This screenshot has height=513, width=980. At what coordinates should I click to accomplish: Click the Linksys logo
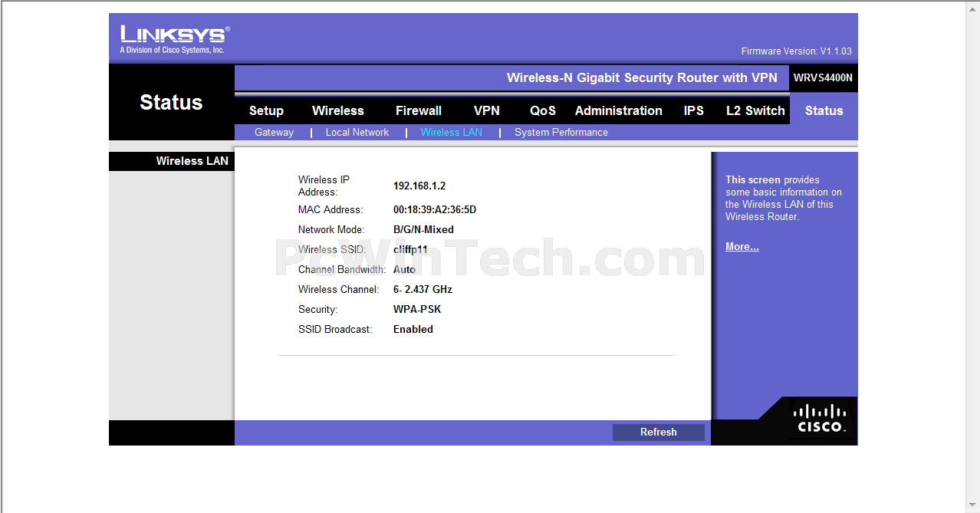[175, 39]
